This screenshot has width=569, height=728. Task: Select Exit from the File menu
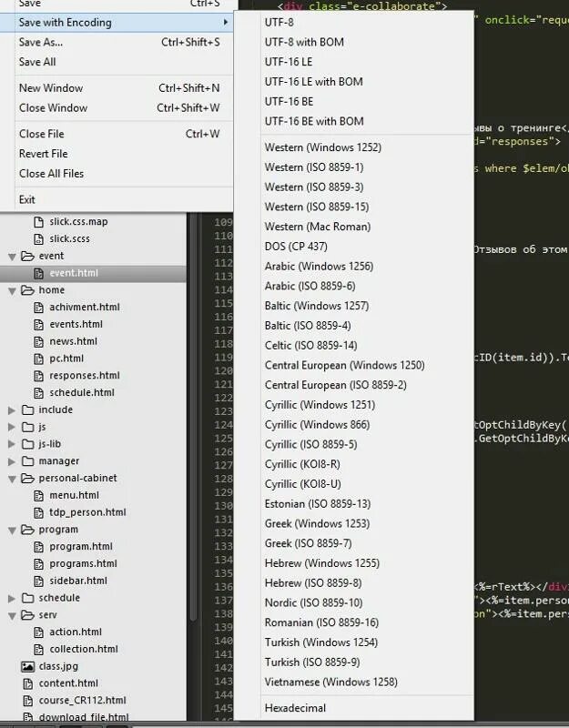(x=117, y=199)
